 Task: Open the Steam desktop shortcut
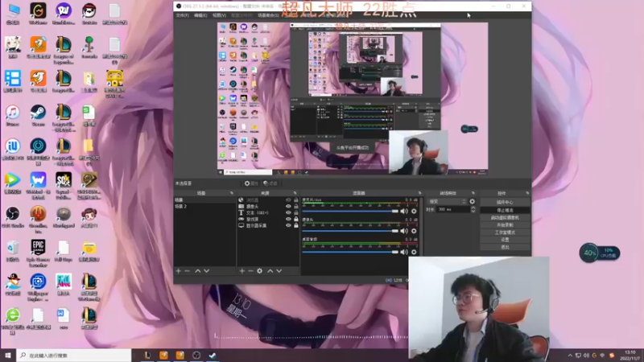pyautogui.click(x=38, y=115)
